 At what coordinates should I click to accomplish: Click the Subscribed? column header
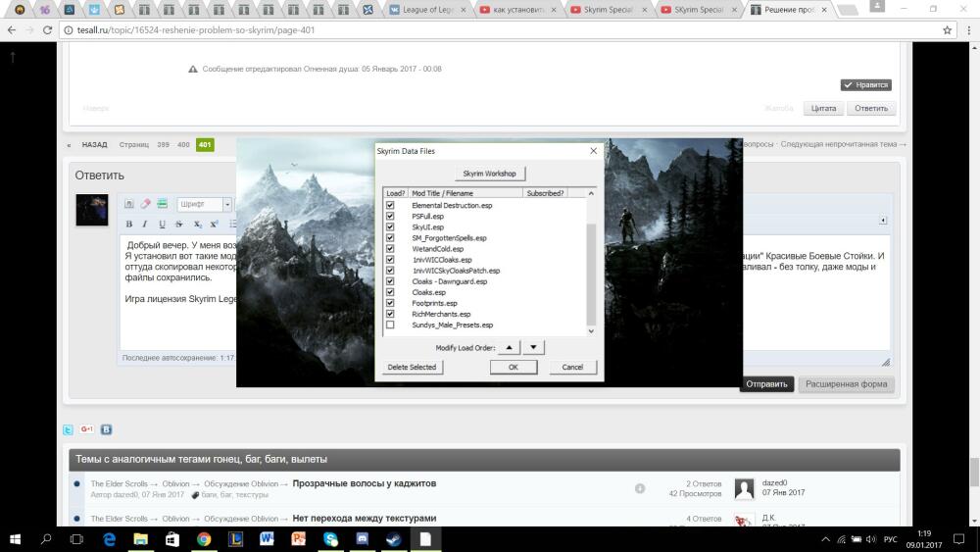(x=545, y=193)
